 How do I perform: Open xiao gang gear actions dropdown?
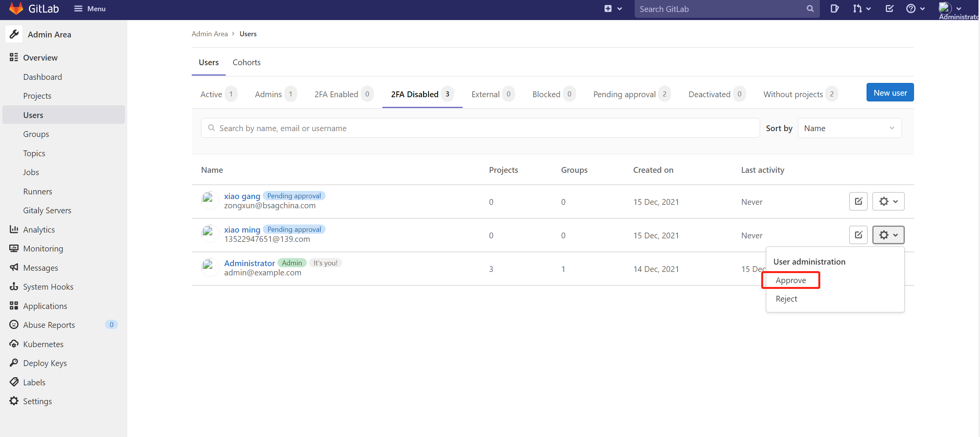coord(888,201)
